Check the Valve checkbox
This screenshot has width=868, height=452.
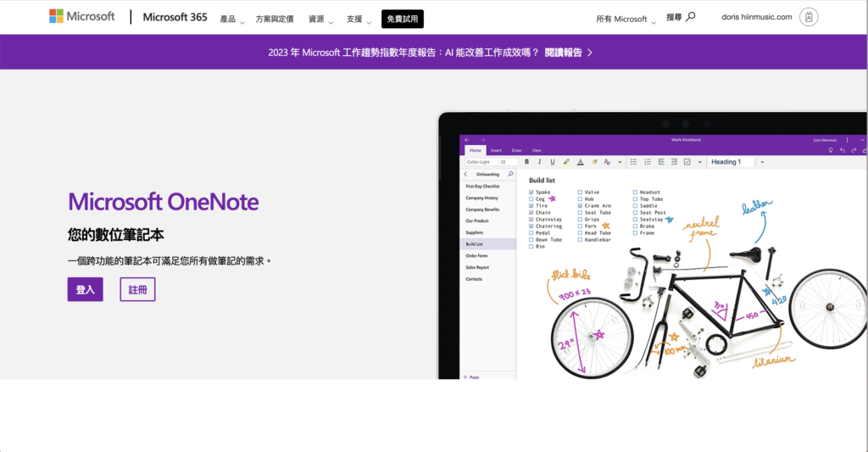[580, 193]
